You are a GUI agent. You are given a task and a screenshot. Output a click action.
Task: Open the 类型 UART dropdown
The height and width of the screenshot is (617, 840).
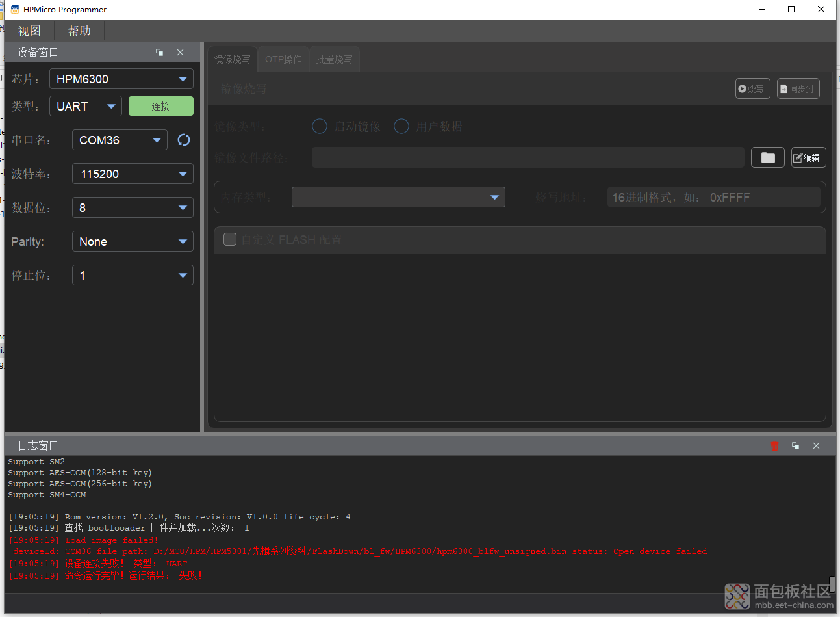(86, 106)
